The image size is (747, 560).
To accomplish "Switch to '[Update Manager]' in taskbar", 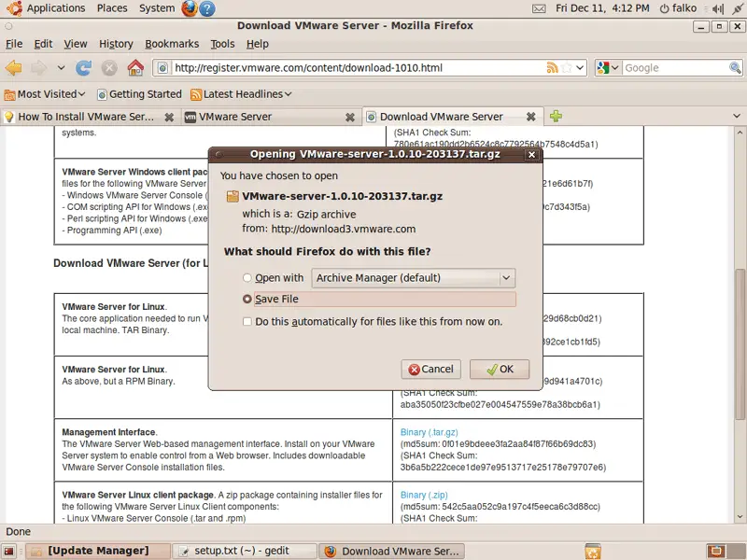I will pyautogui.click(x=98, y=552).
